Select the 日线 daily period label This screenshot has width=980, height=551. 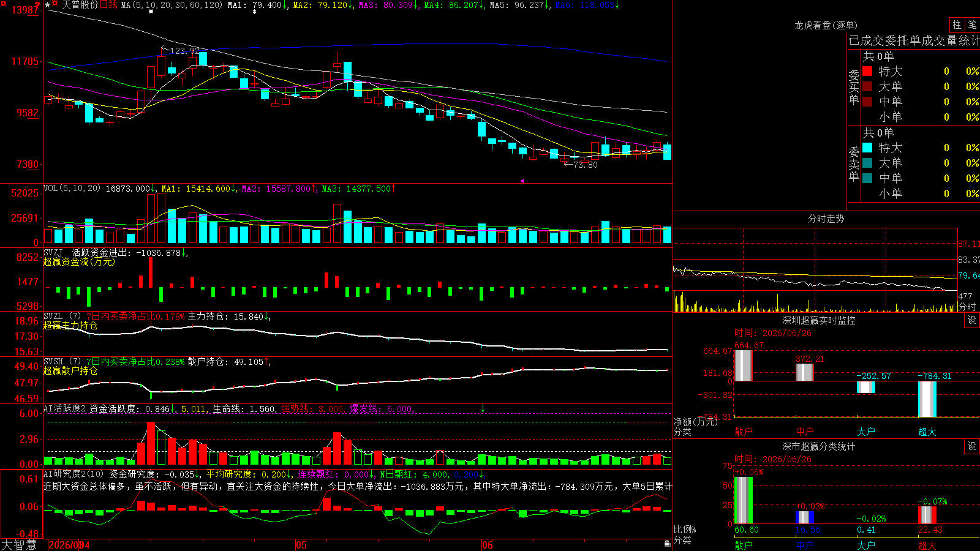tap(108, 5)
